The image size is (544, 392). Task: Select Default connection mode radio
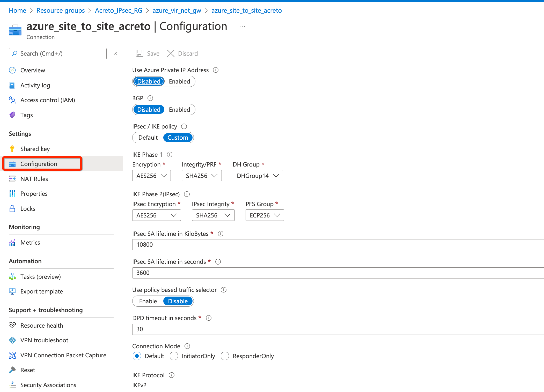[x=137, y=356]
